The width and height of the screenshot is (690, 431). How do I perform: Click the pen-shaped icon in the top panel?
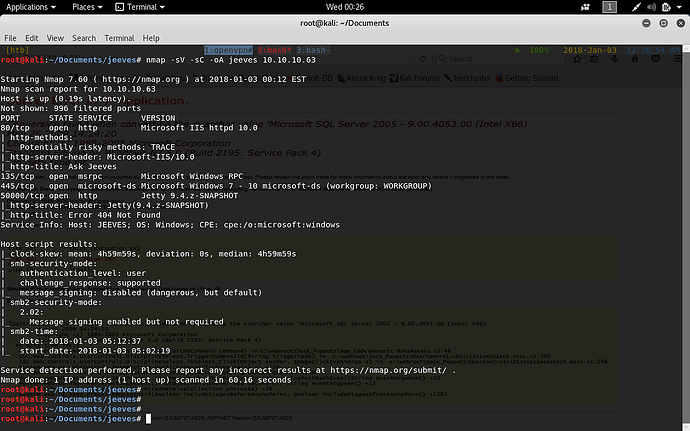pyautogui.click(x=636, y=7)
